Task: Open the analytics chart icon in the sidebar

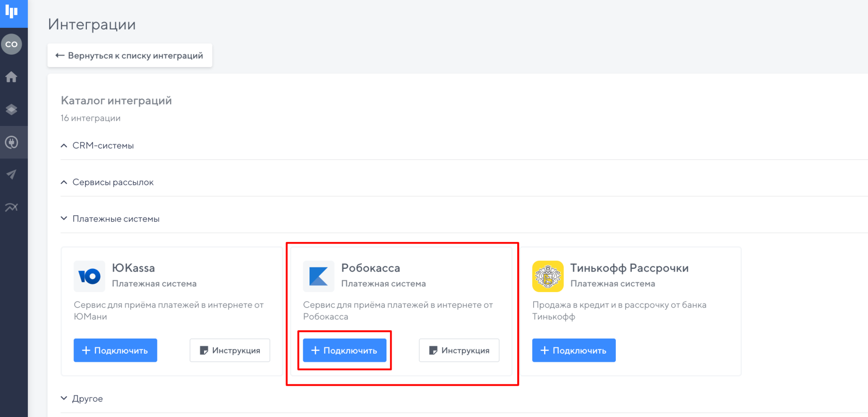Action: coord(11,207)
